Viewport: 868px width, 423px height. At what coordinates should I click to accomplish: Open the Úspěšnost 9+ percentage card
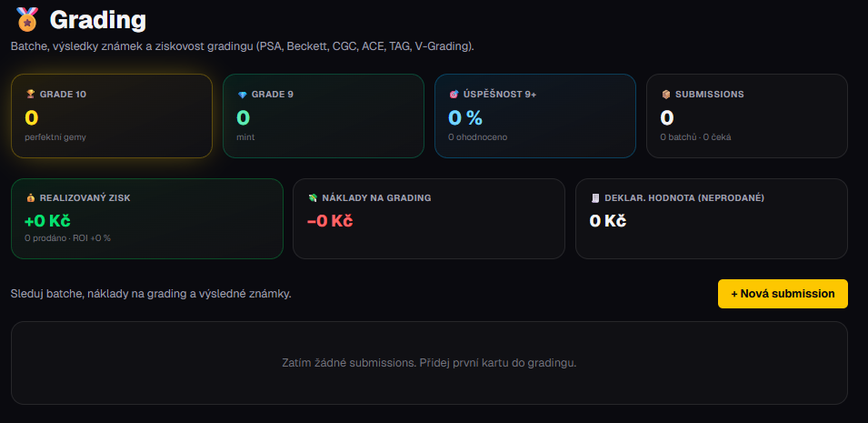click(535, 116)
